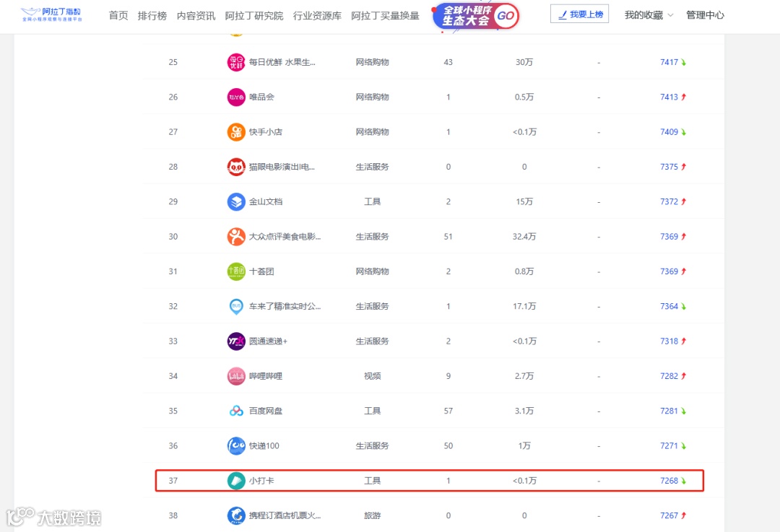
Task: Click the 阿拉丁指数 logo
Action: point(51,14)
